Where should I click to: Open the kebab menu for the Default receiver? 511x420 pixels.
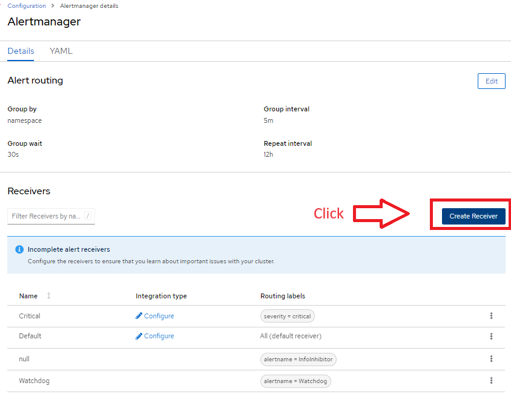[491, 336]
